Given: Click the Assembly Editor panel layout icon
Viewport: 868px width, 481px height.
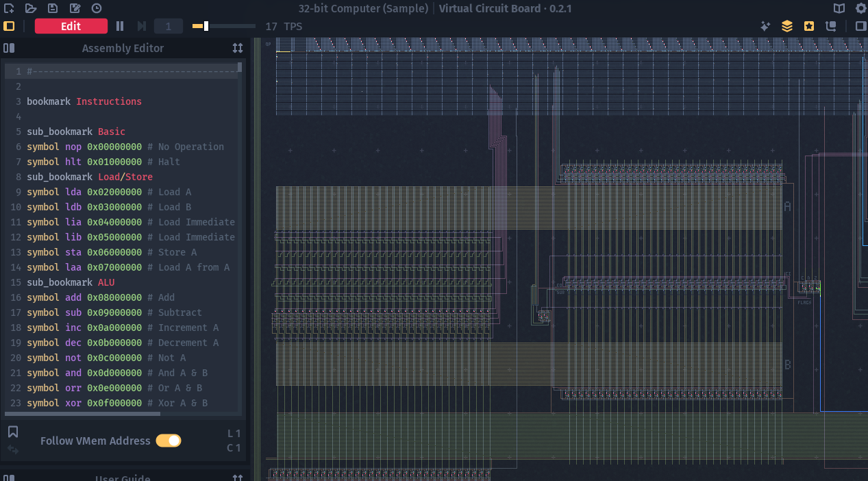Looking at the screenshot, I should (9, 48).
